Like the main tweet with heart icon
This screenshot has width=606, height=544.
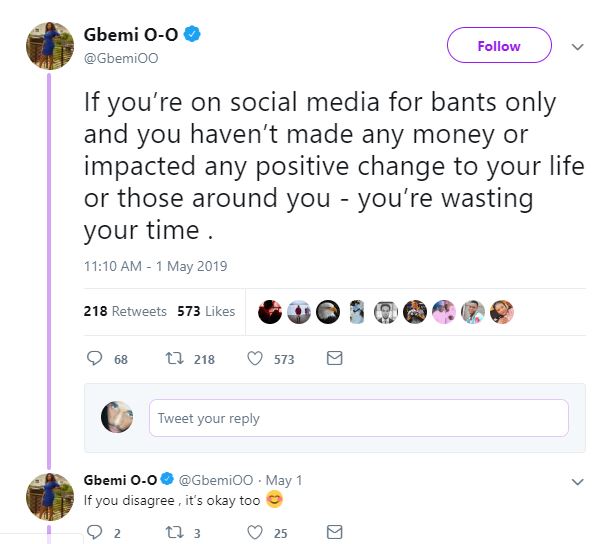[x=255, y=358]
